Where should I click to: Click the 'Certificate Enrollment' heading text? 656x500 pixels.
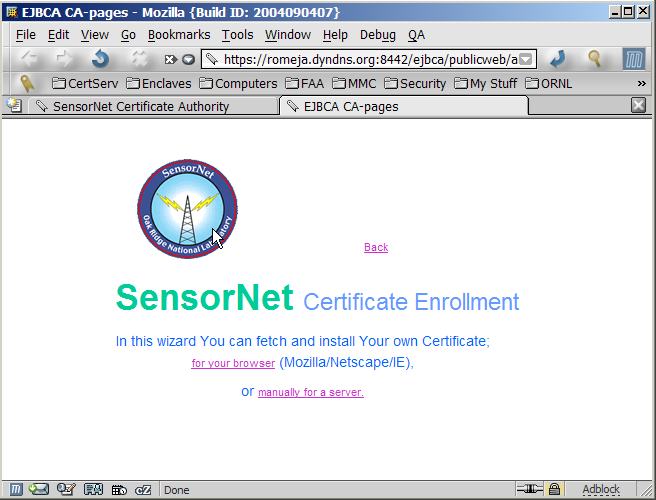point(411,302)
